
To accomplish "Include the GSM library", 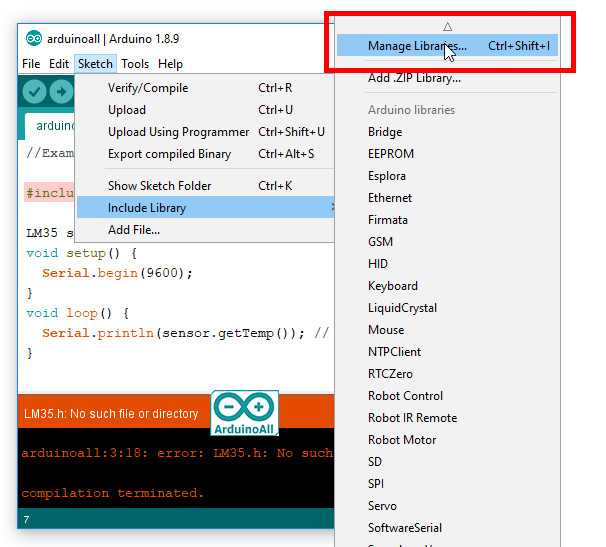I will coord(448,242).
